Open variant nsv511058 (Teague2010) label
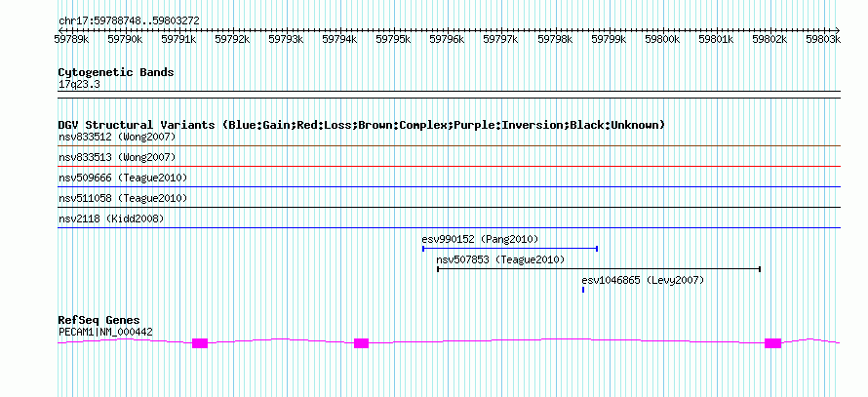The height and width of the screenshot is (397, 868). (123, 198)
